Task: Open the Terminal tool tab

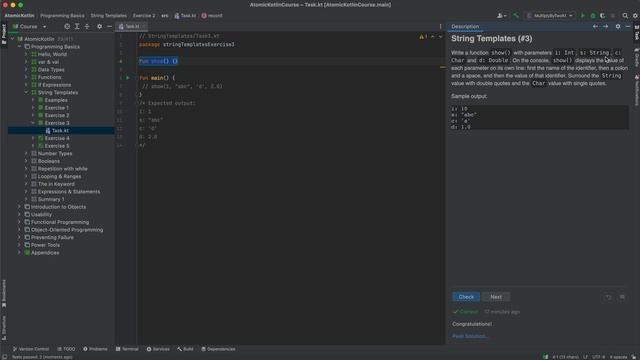Action: coord(127,349)
